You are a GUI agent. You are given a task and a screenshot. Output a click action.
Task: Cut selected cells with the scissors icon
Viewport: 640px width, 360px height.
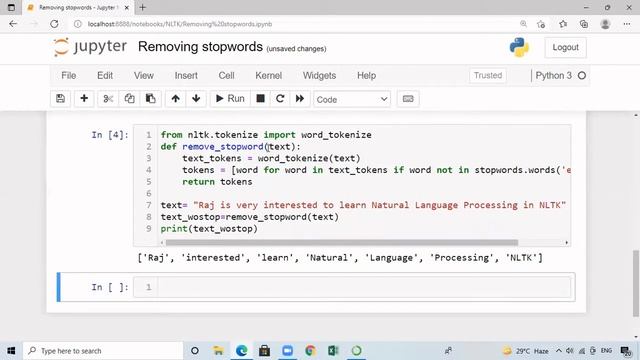coord(108,99)
